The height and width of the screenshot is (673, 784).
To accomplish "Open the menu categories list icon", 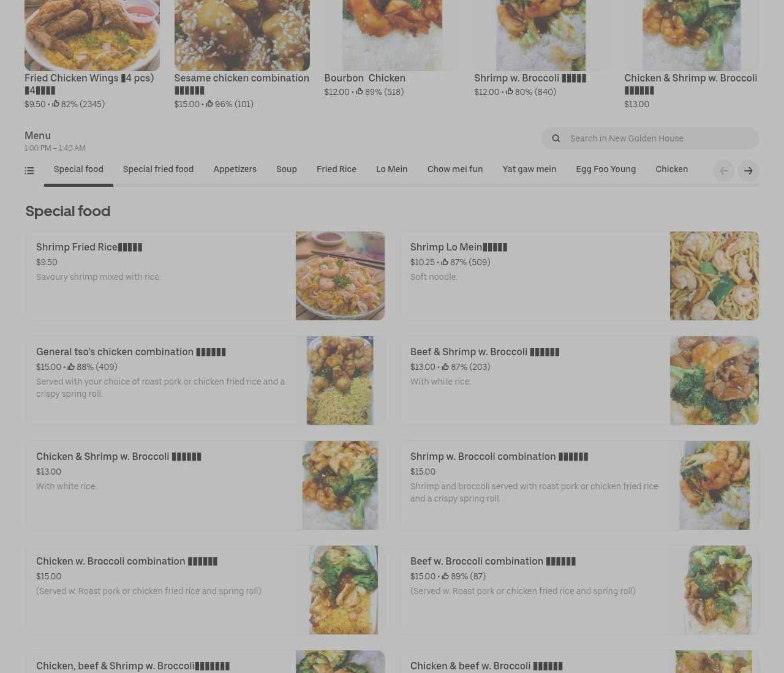I will pos(29,171).
